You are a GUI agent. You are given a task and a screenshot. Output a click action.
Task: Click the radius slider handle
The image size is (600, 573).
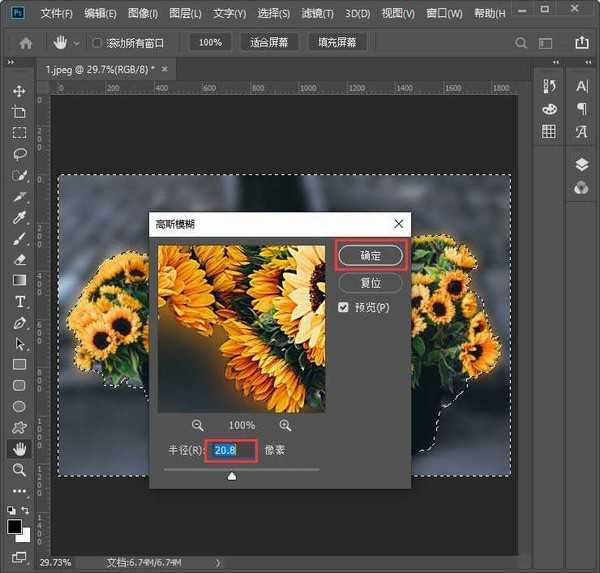(232, 477)
